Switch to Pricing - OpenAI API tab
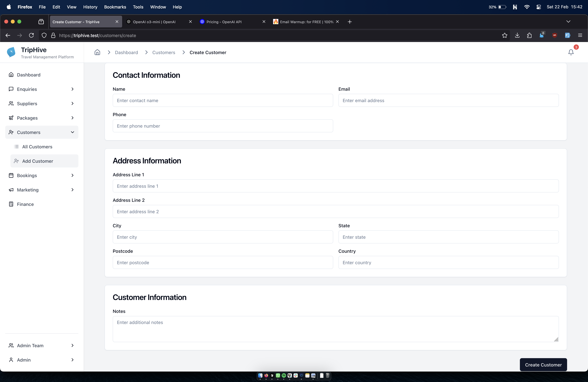 click(x=233, y=22)
